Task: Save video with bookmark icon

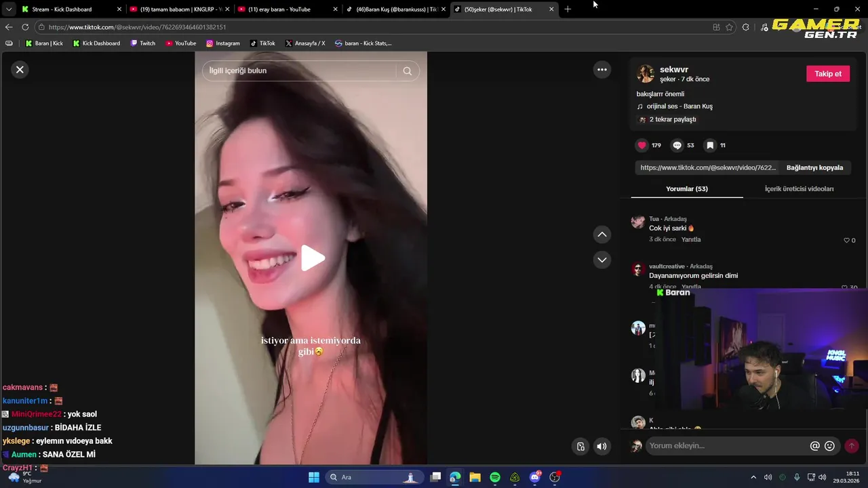Action: coord(709,145)
